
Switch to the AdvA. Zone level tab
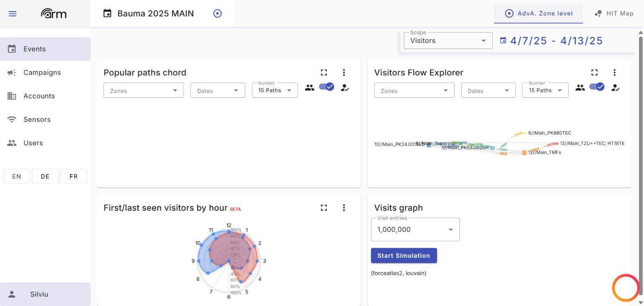[x=538, y=13]
